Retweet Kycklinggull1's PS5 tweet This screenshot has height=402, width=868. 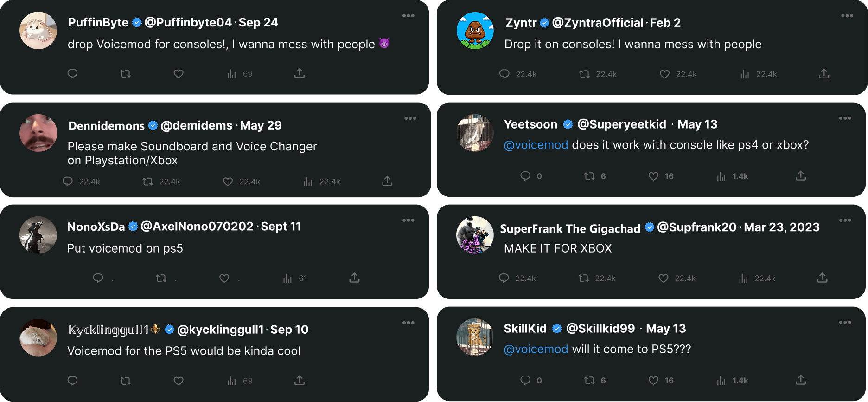[125, 381]
